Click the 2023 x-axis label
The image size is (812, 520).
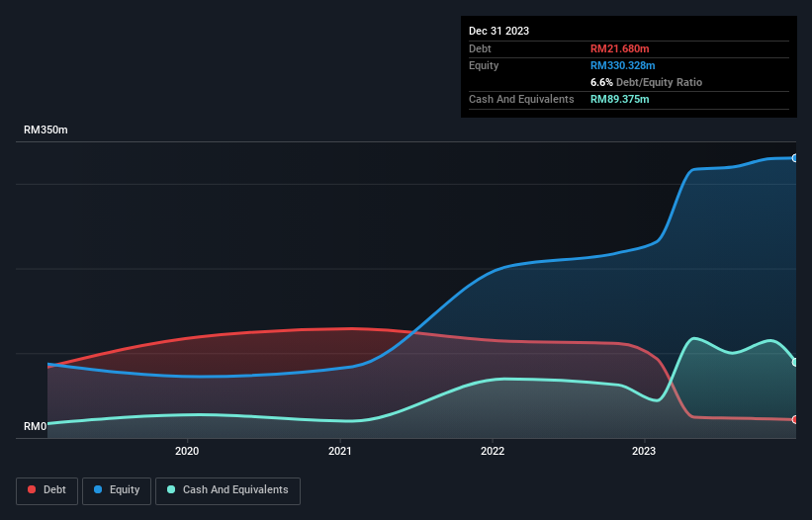pyautogui.click(x=644, y=451)
